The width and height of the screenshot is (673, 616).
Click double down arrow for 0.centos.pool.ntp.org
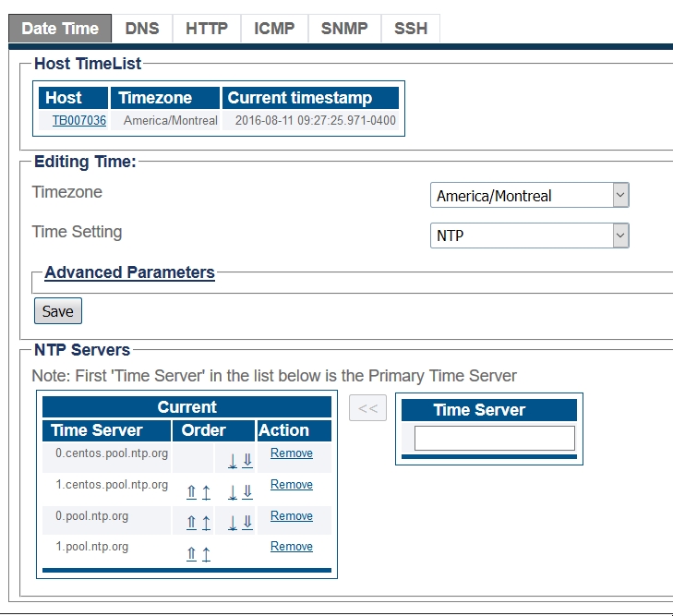pyautogui.click(x=247, y=460)
